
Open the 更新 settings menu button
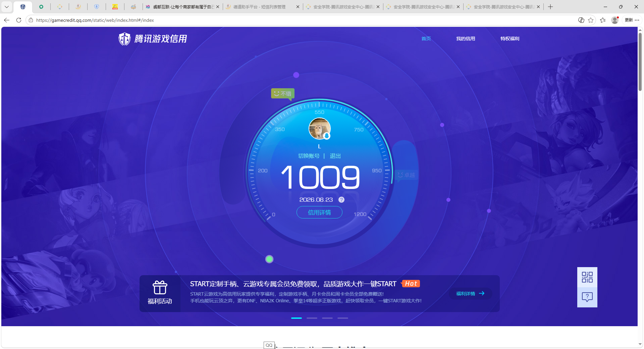(632, 20)
